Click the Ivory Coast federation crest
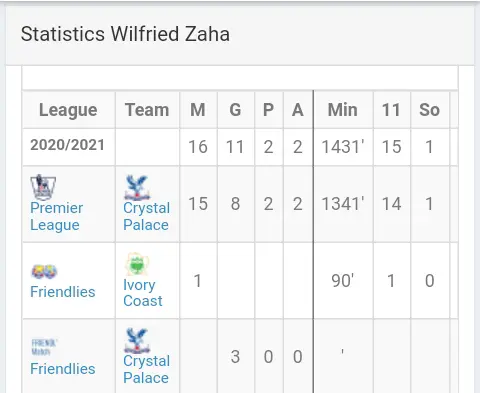This screenshot has width=480, height=393. point(137,264)
